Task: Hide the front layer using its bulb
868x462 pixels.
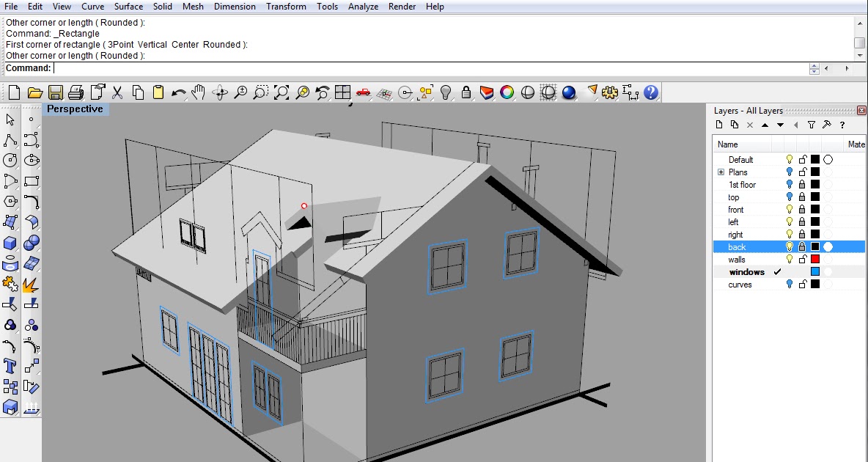Action: point(790,210)
